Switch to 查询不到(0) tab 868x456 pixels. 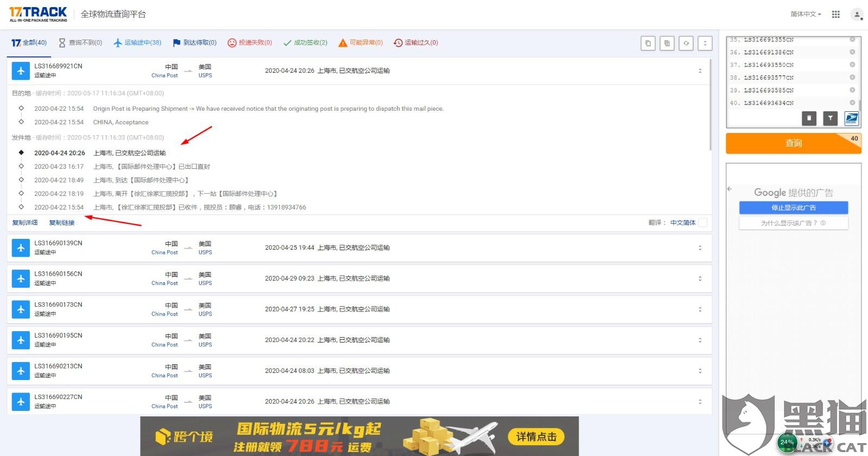tap(80, 43)
